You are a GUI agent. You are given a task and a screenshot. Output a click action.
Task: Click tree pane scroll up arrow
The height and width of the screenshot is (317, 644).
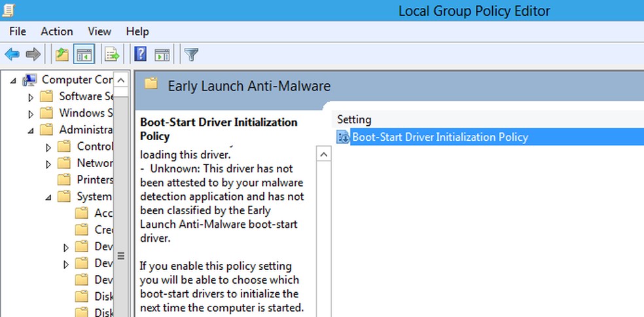[x=120, y=80]
